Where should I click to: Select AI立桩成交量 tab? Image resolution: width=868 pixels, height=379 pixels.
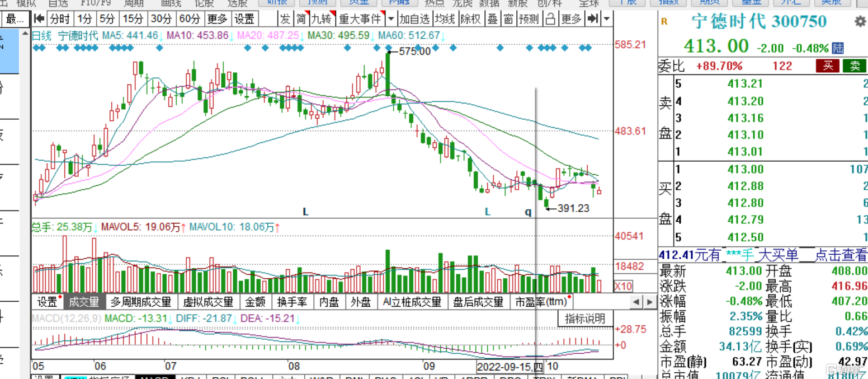pos(412,302)
